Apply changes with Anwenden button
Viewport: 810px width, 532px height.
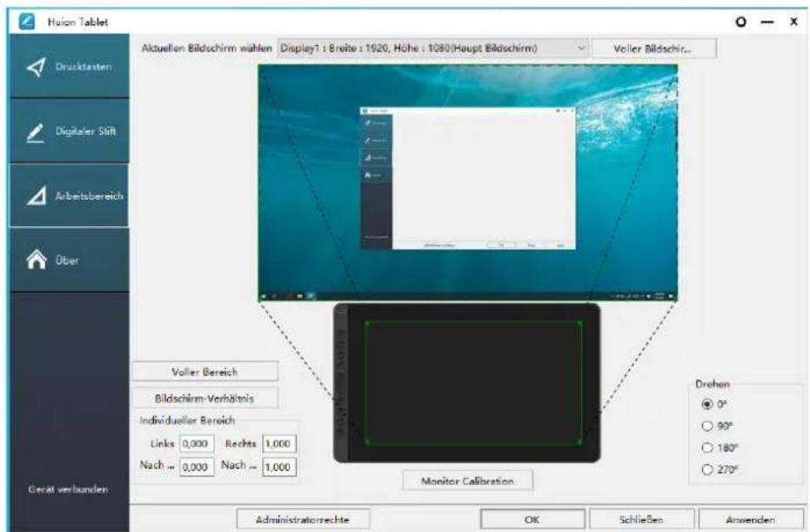[x=751, y=519]
